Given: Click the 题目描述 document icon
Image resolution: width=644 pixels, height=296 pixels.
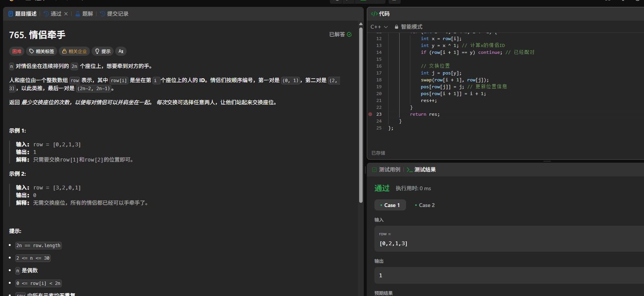Looking at the screenshot, I should (11, 14).
